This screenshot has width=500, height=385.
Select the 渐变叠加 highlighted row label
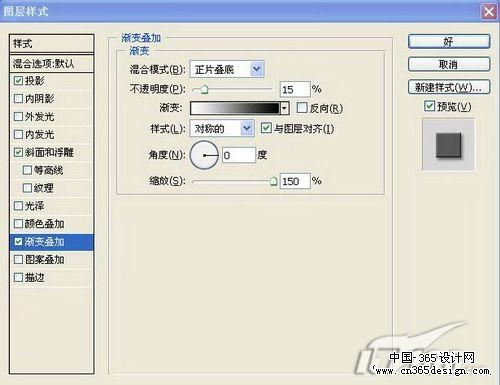pyautogui.click(x=44, y=242)
